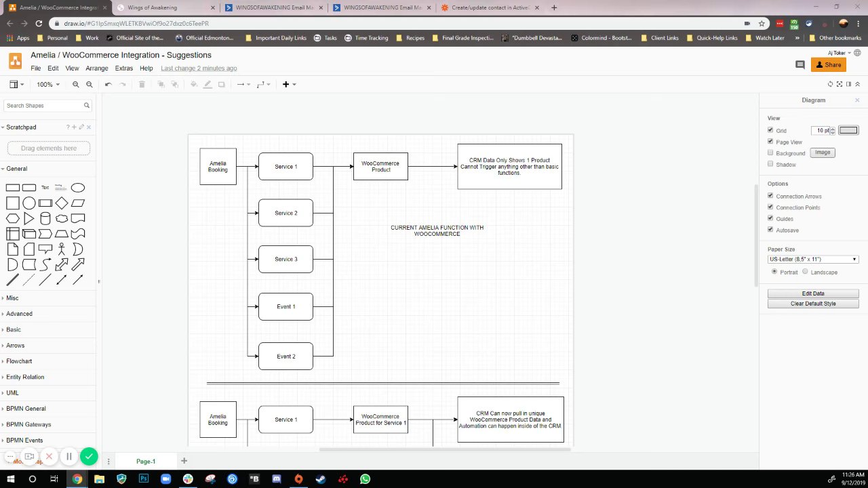Click the grid color swatch

click(848, 130)
